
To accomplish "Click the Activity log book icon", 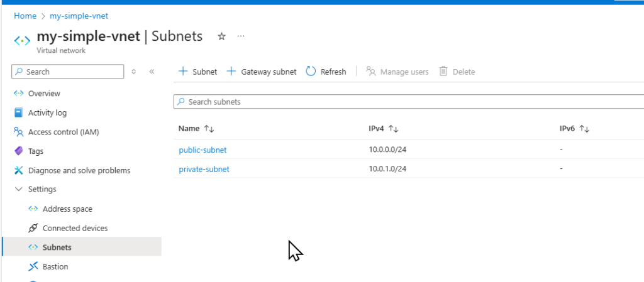I will (x=18, y=112).
